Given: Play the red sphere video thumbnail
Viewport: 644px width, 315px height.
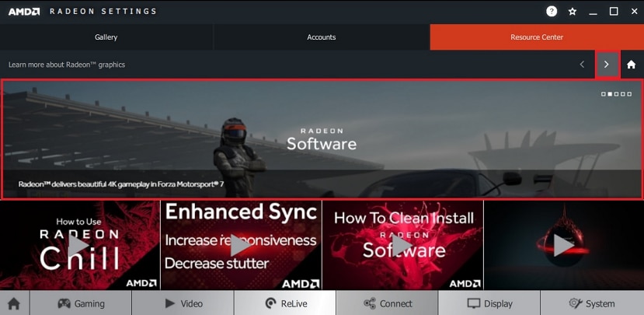Looking at the screenshot, I should click(564, 246).
